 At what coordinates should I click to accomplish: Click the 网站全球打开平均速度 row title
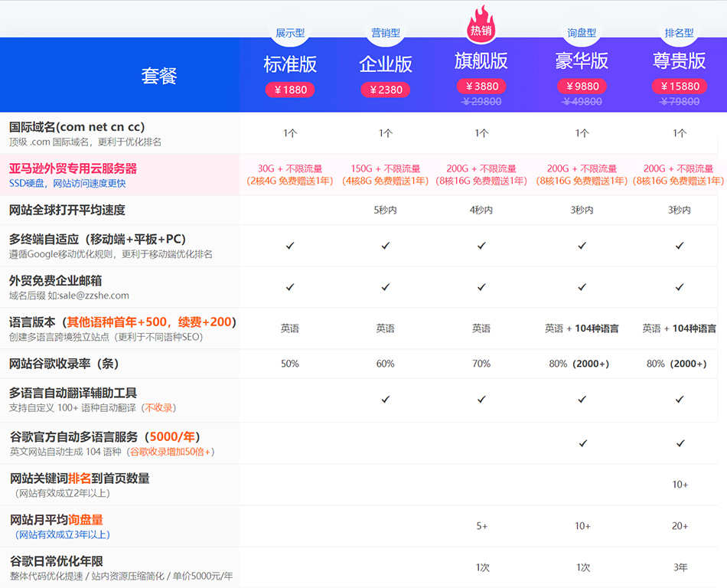(x=67, y=210)
